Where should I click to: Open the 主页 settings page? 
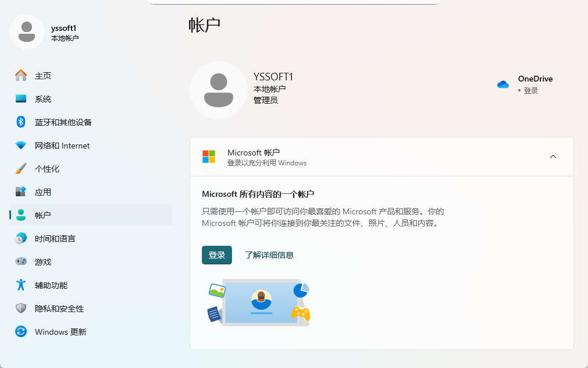90,76
